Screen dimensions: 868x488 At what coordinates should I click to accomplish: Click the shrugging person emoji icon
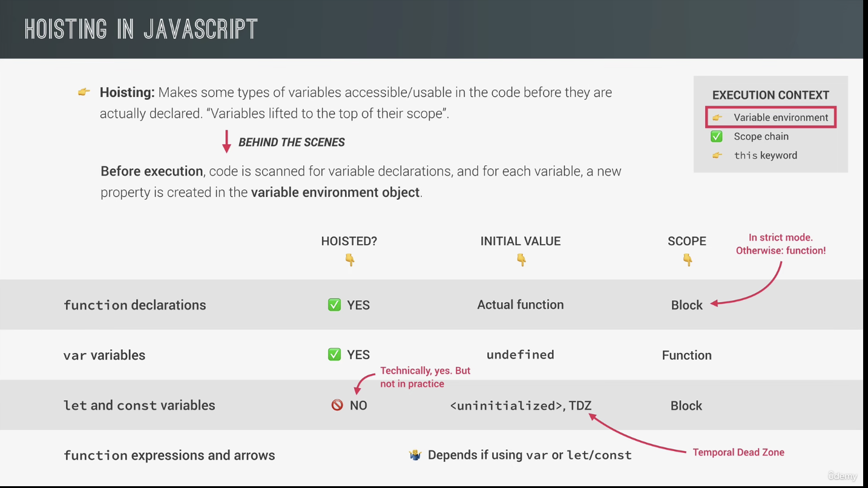pyautogui.click(x=415, y=455)
